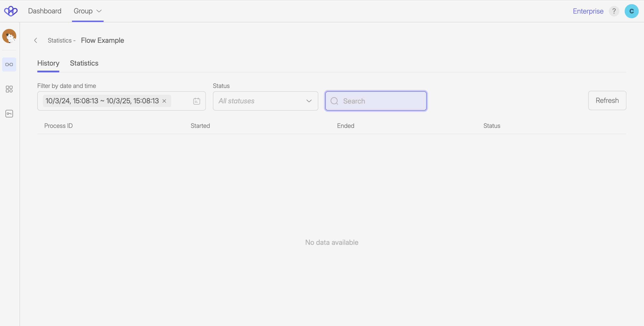Switch to the Statistics tab

[x=84, y=63]
